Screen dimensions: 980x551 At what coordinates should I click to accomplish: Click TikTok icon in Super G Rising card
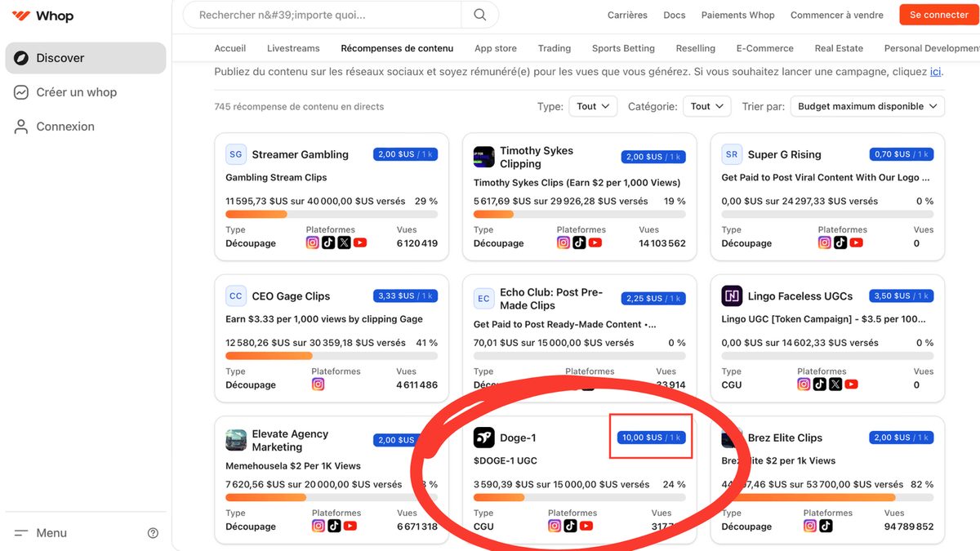coord(840,242)
